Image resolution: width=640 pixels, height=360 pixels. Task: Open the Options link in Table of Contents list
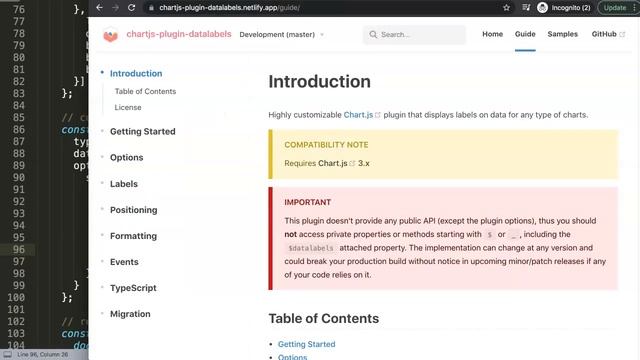pos(292,357)
